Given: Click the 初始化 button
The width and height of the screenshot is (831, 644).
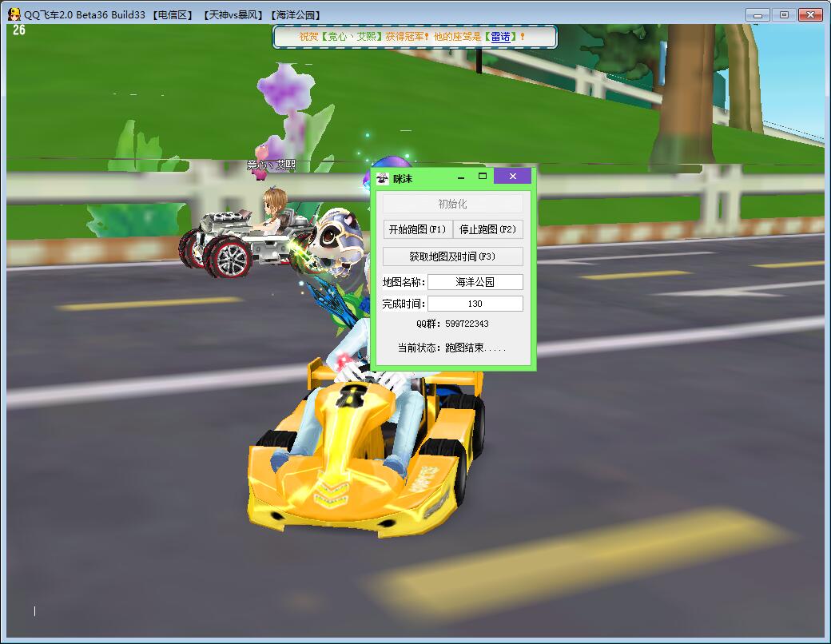Looking at the screenshot, I should coord(452,204).
